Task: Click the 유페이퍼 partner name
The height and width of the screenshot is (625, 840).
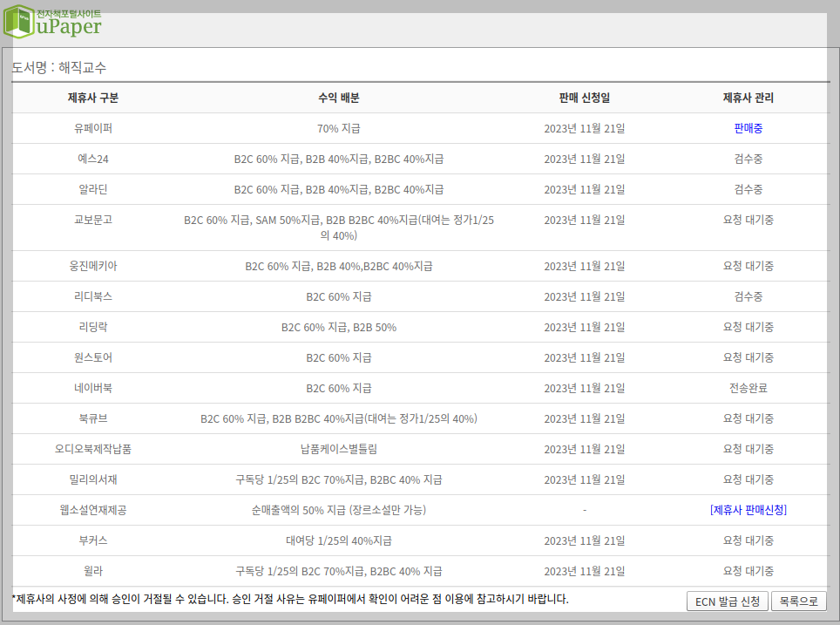Action: (x=92, y=128)
